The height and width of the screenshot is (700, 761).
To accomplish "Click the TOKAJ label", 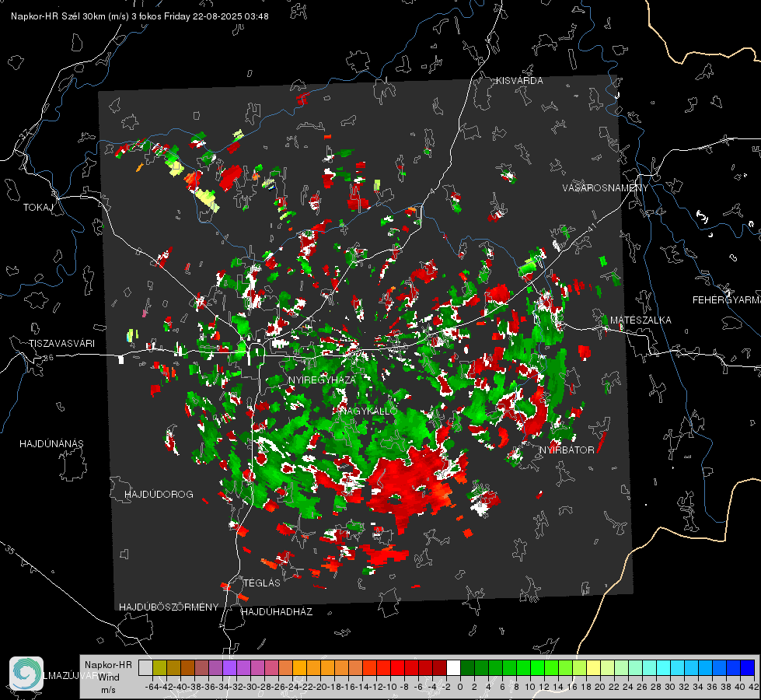I will [38, 208].
